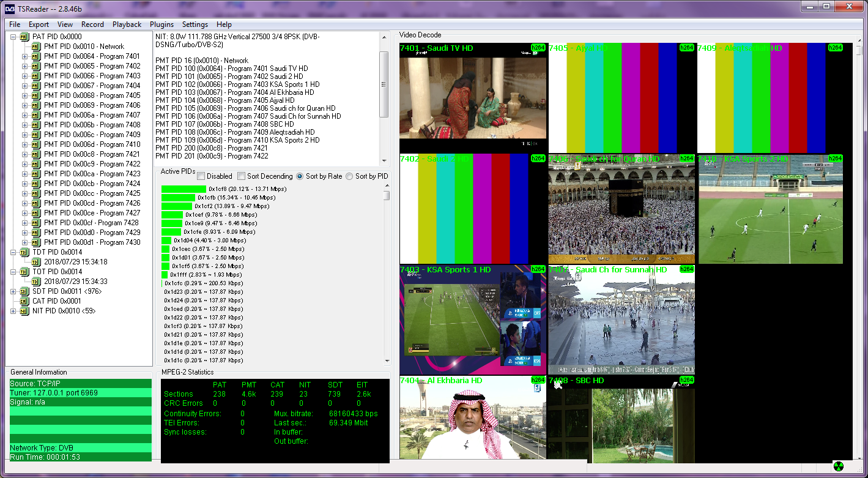Enable the Disabled checkbox in Active PIDs
The width and height of the screenshot is (868, 478).
click(201, 176)
